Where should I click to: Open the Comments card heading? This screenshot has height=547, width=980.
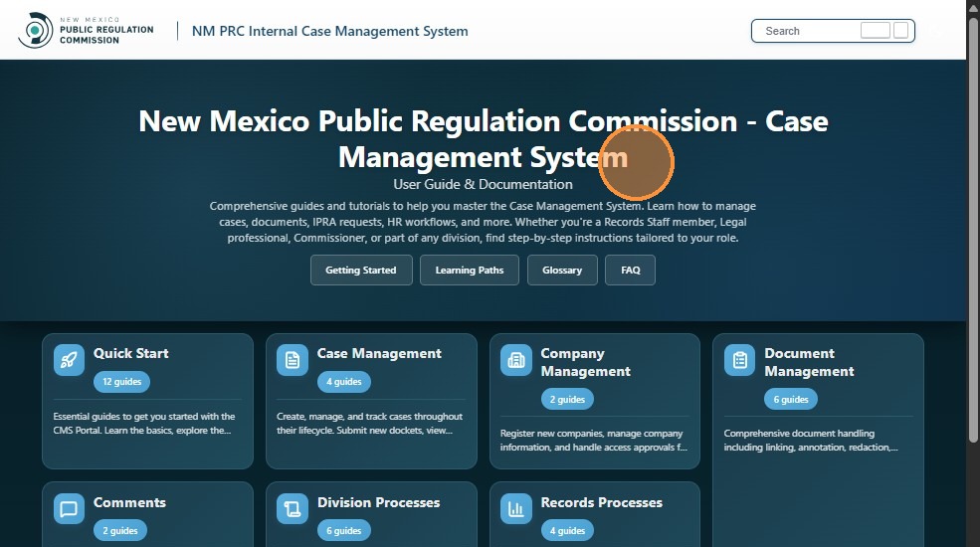[129, 502]
